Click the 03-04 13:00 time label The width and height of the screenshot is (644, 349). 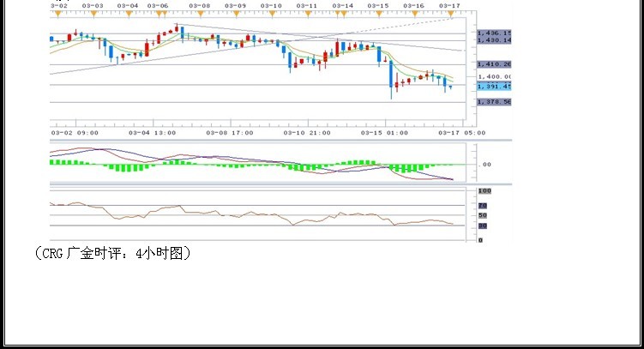[153, 133]
